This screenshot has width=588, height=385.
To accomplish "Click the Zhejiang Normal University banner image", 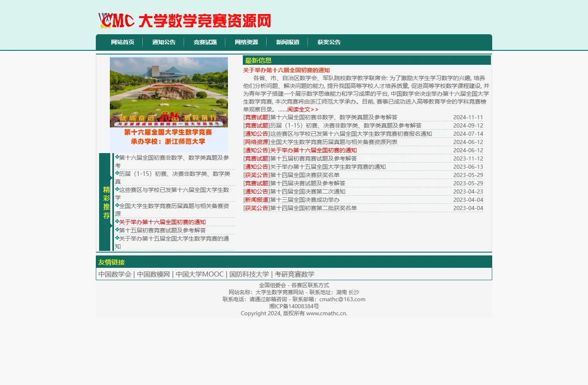I will (169, 104).
